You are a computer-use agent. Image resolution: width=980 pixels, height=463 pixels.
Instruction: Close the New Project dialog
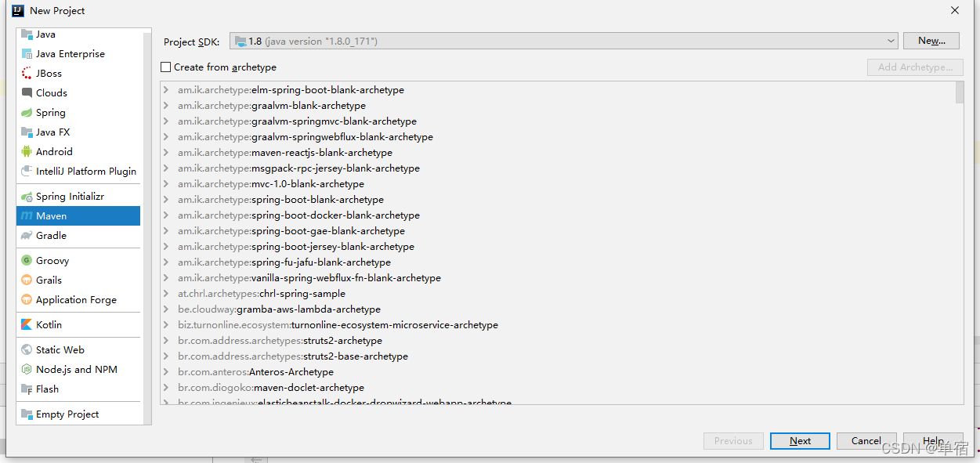pos(954,11)
